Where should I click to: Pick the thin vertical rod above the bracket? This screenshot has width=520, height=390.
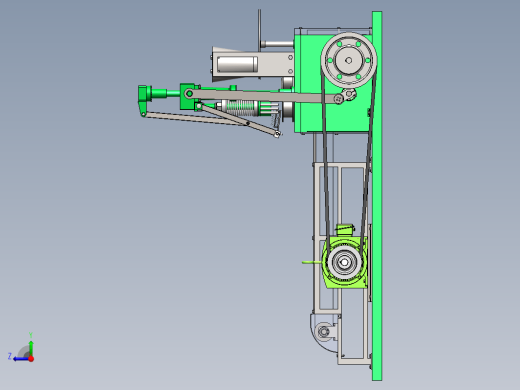259,30
